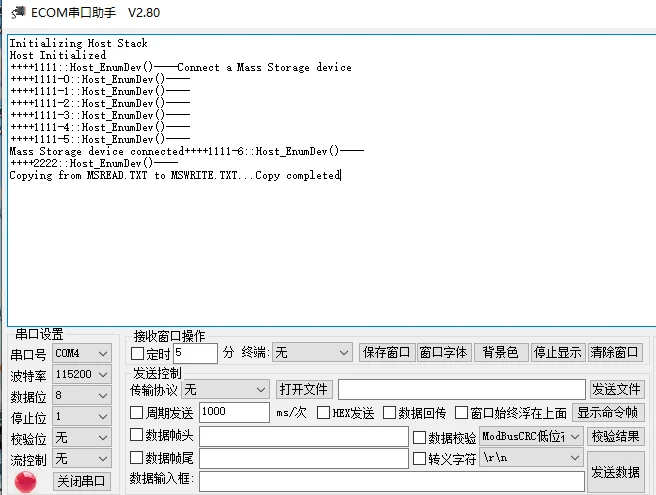Click 保存窗口 to save window

(x=387, y=353)
